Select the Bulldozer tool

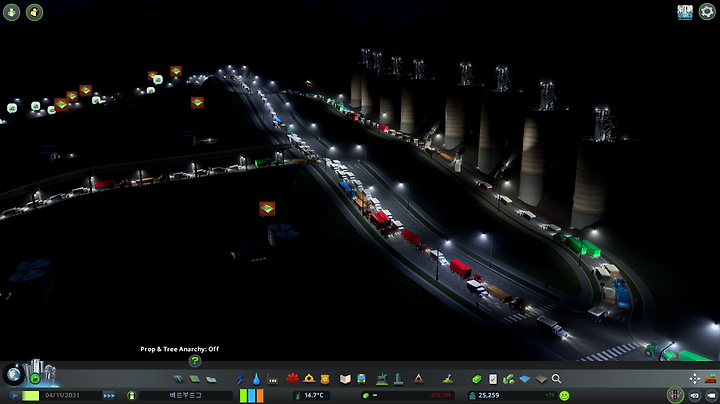coord(711,378)
